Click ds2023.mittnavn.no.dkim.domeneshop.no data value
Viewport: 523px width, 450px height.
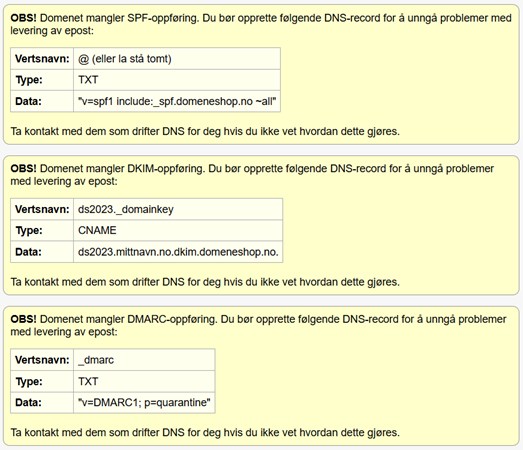pyautogui.click(x=178, y=252)
